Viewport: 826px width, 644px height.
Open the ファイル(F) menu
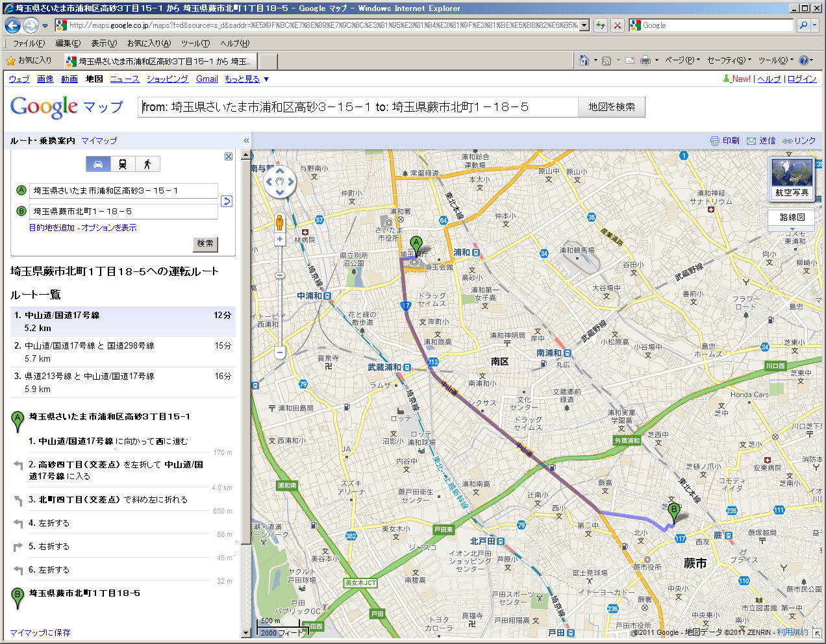click(29, 43)
